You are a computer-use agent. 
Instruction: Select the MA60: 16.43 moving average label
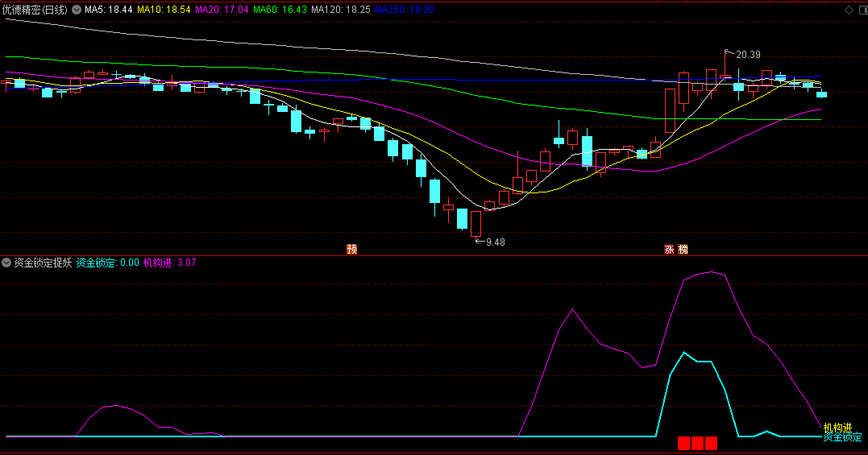(280, 10)
